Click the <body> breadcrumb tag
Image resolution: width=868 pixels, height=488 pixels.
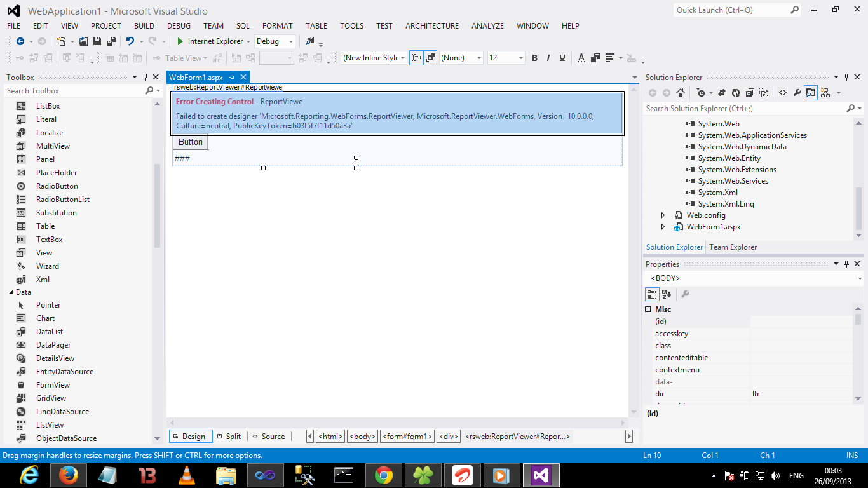point(362,437)
